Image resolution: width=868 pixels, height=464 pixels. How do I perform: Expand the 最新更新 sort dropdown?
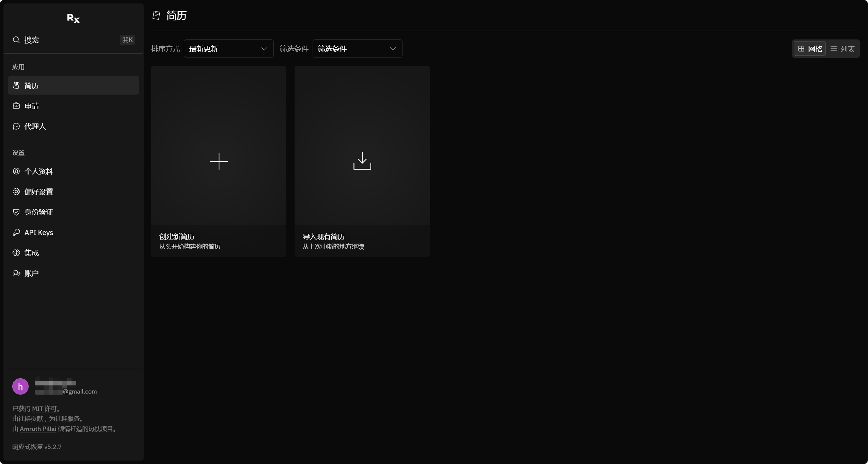228,49
